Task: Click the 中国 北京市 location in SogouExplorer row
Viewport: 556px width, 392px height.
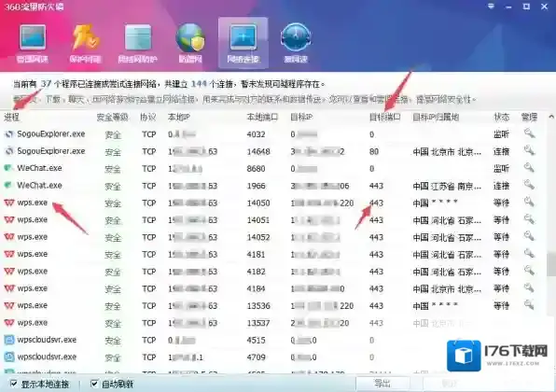Action: coord(447,152)
